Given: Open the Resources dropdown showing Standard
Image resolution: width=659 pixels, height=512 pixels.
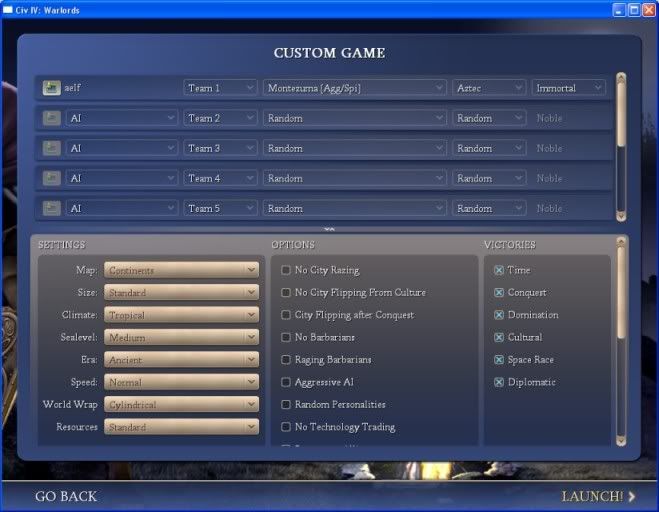Looking at the screenshot, I should click(x=182, y=427).
